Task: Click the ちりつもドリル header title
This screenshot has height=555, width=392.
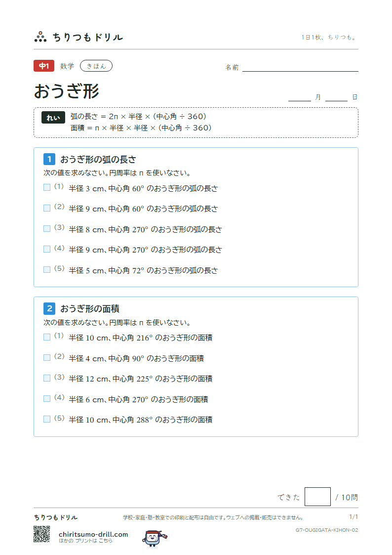Action: 88,37
